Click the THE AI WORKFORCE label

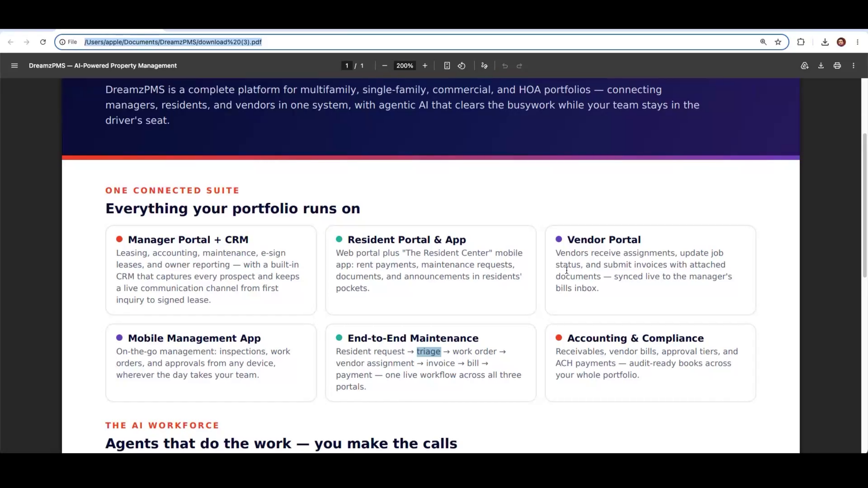point(162,425)
